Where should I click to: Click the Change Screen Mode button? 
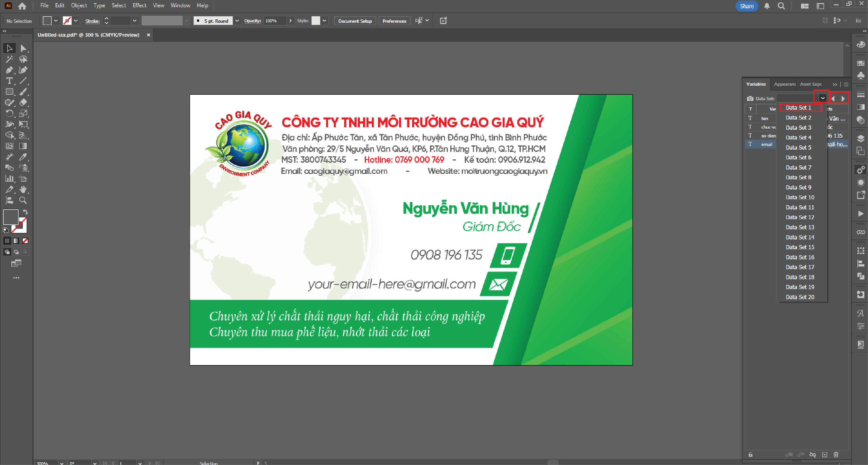click(x=16, y=263)
